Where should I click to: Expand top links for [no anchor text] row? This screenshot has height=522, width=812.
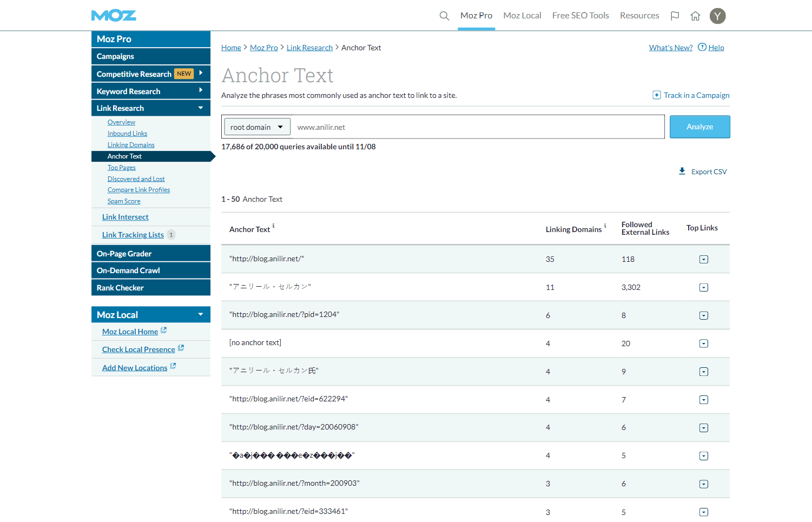(703, 343)
